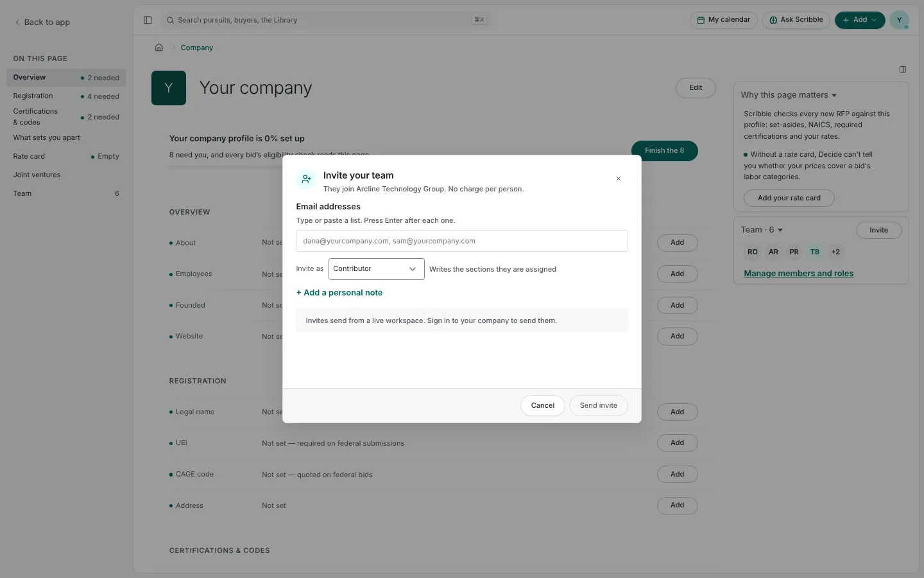The height and width of the screenshot is (578, 924).
Task: Open Ask Scribble assistant
Action: pyautogui.click(x=796, y=20)
